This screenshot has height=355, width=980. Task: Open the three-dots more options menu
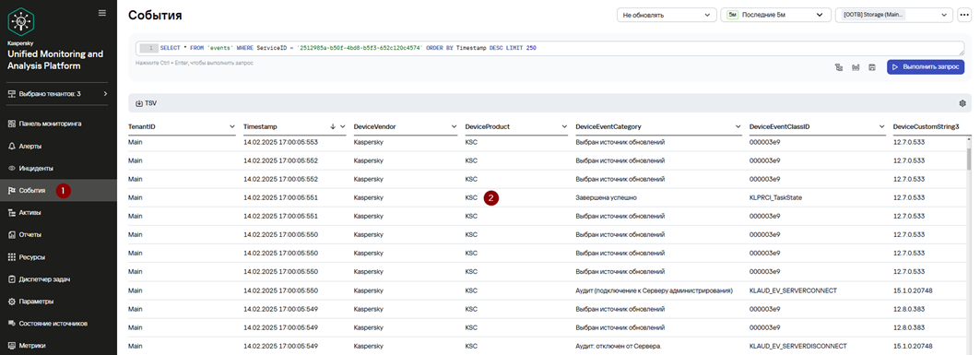coord(964,15)
